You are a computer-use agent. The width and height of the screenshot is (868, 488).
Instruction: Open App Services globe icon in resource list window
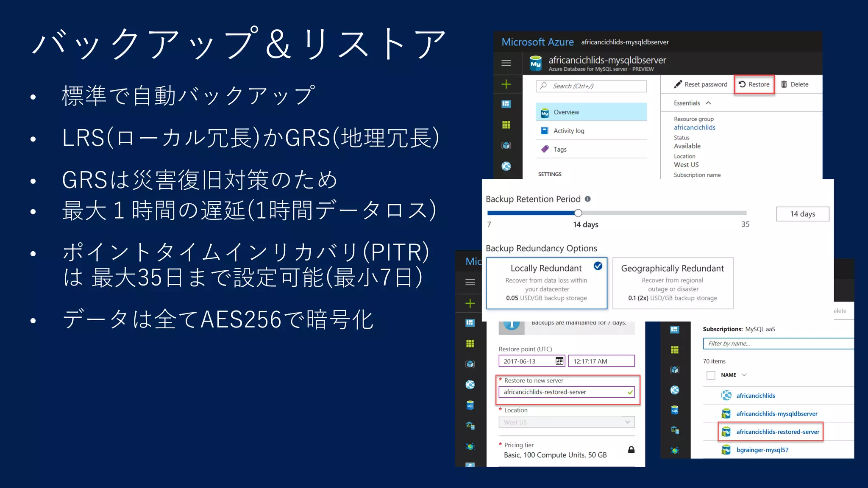coord(675,390)
